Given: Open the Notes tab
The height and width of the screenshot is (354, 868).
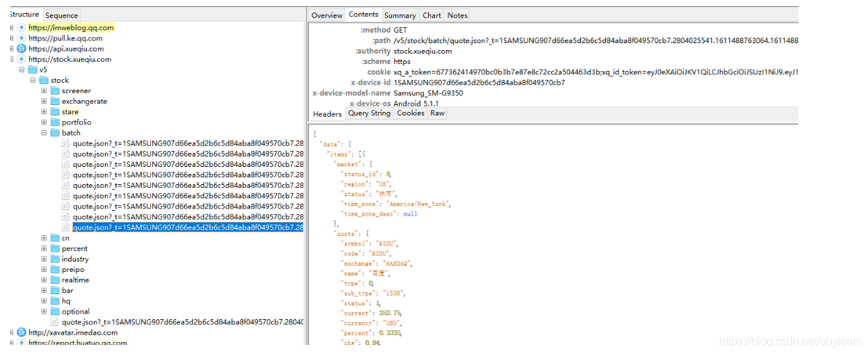Looking at the screenshot, I should 457,15.
